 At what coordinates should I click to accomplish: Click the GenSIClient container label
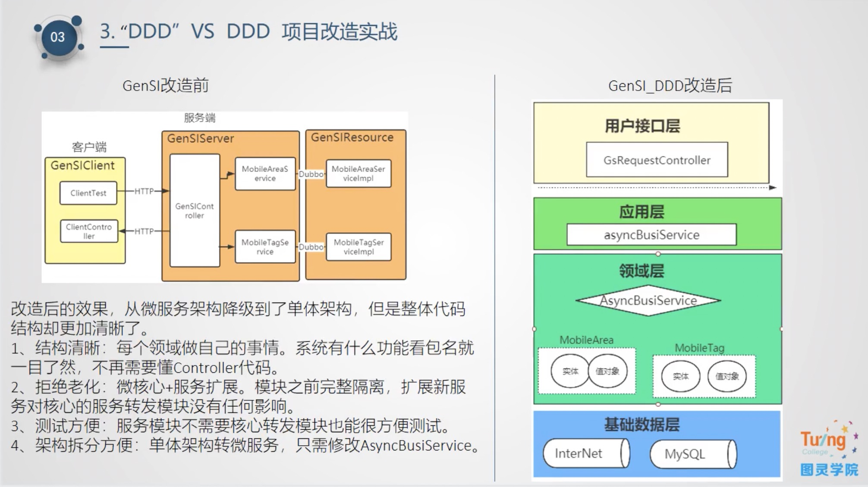82,165
